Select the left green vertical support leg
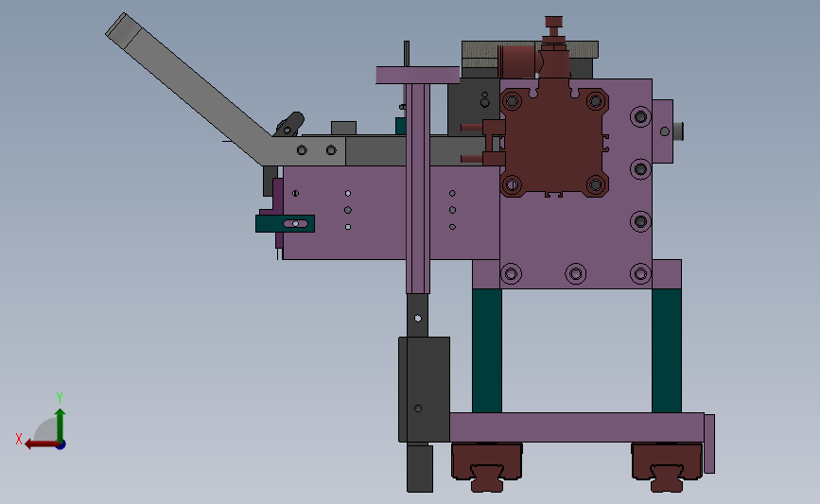Image resolution: width=820 pixels, height=504 pixels. pyautogui.click(x=487, y=350)
